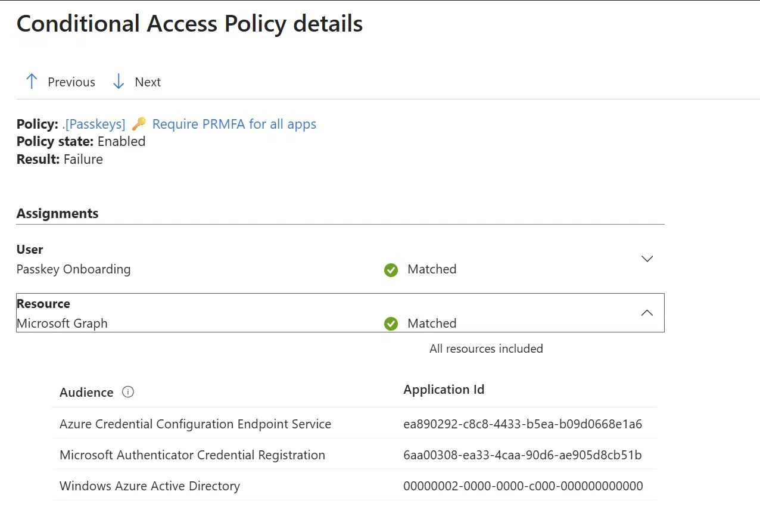Click the green Matched checkmark in User row
Viewport: 760px width, 532px height.
pyautogui.click(x=391, y=270)
